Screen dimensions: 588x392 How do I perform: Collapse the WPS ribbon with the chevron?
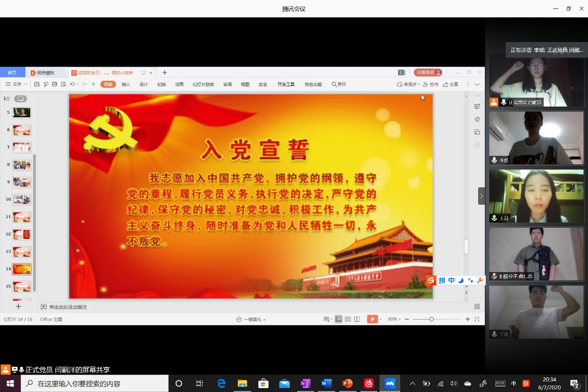point(477,85)
